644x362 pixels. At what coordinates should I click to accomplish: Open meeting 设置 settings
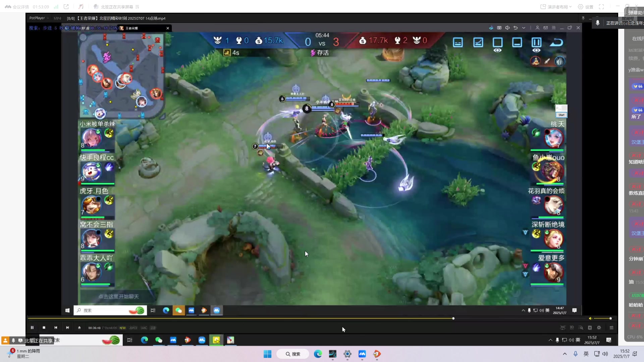(586, 7)
